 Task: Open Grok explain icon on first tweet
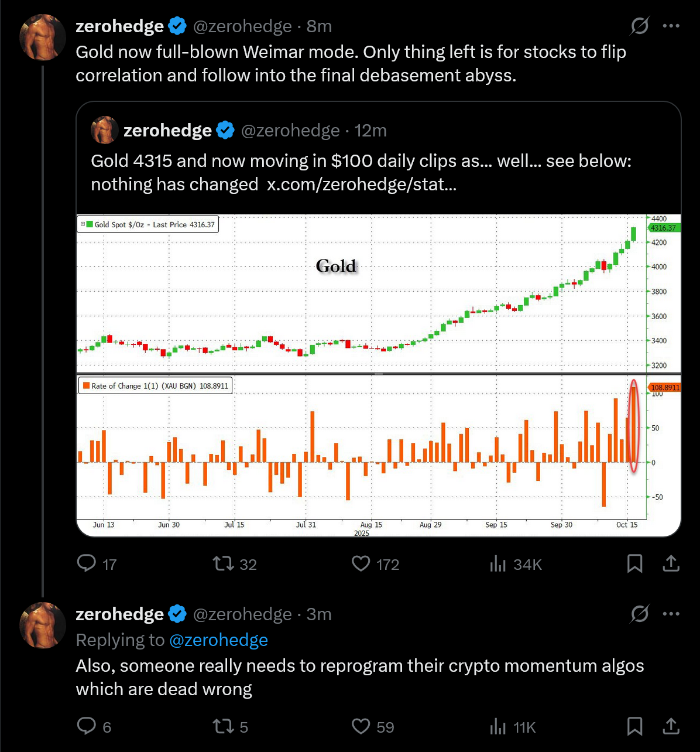coord(640,26)
